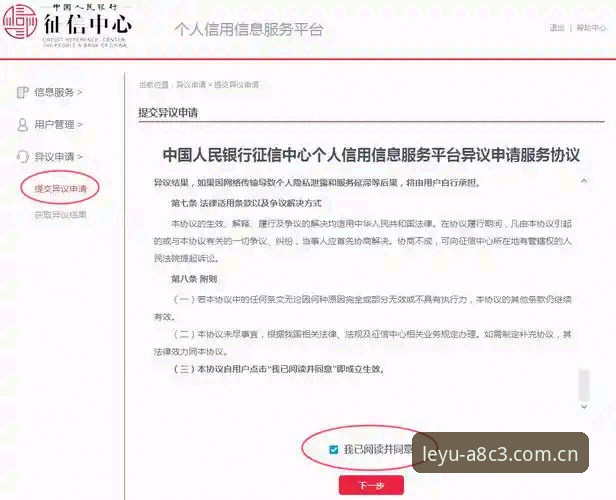Click the 提交异议申请 page heading
The width and height of the screenshot is (616, 500).
[168, 113]
